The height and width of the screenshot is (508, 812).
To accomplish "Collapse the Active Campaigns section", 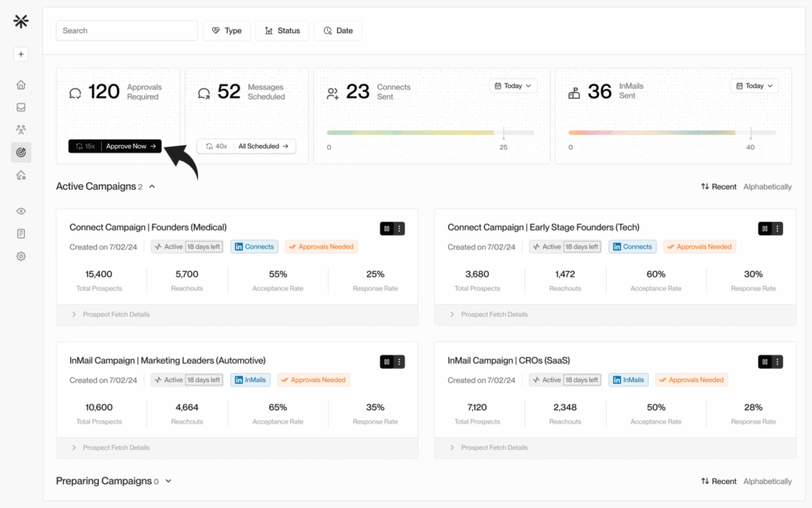I will [152, 187].
